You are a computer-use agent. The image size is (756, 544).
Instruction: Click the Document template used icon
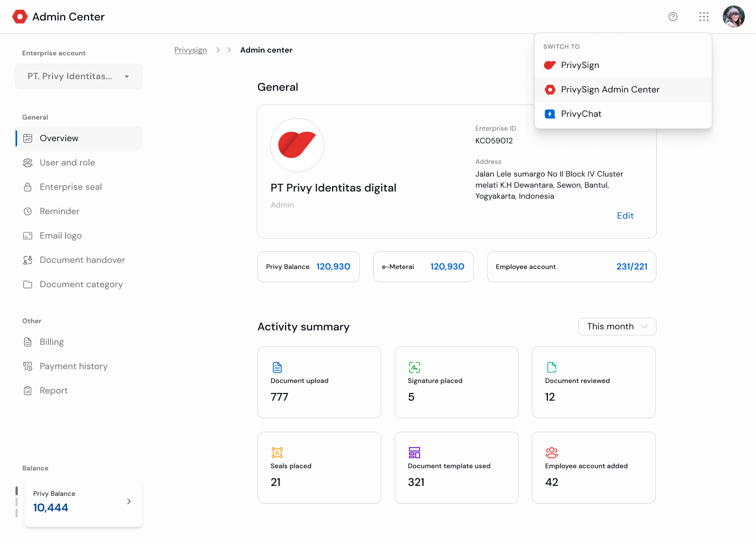click(415, 453)
